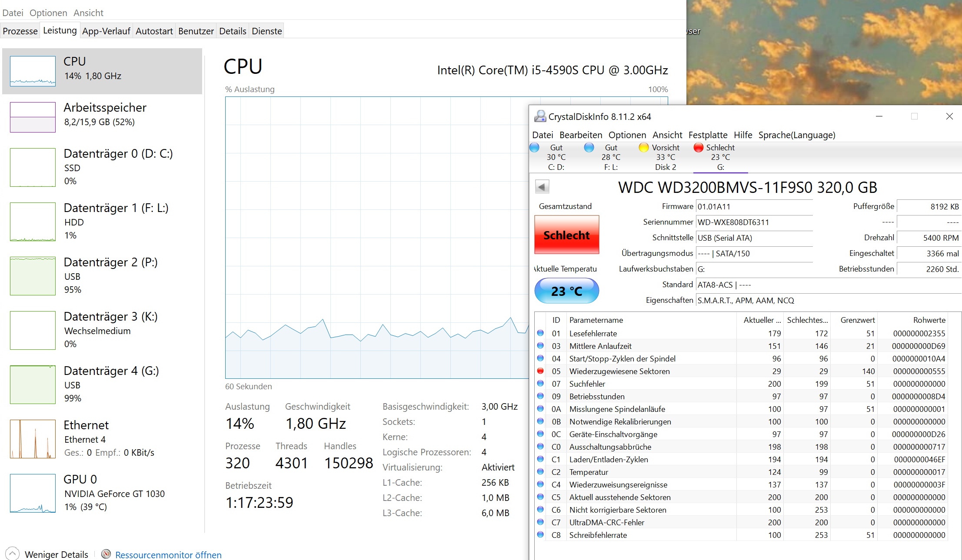Screen dimensions: 962x560
Task: Open the Arbeitsspeicher performance graph
Action: (x=33, y=117)
